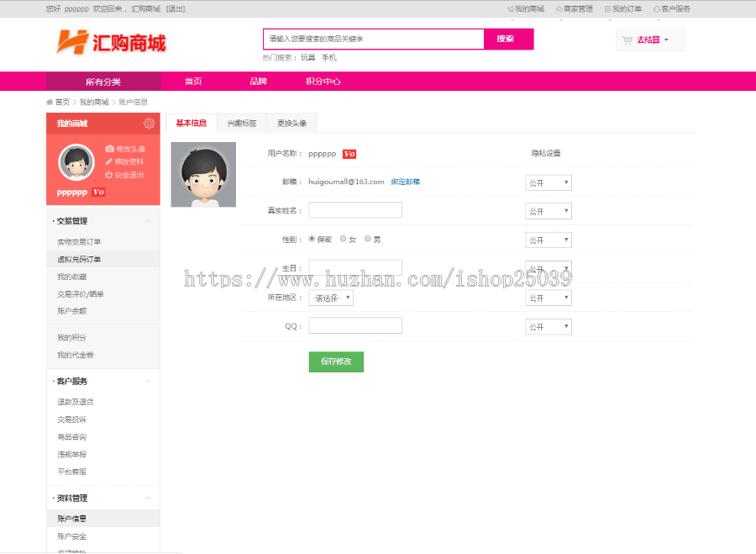The height and width of the screenshot is (554, 756).
Task: Open 我的积分 in sidebar
Action: pyautogui.click(x=72, y=337)
